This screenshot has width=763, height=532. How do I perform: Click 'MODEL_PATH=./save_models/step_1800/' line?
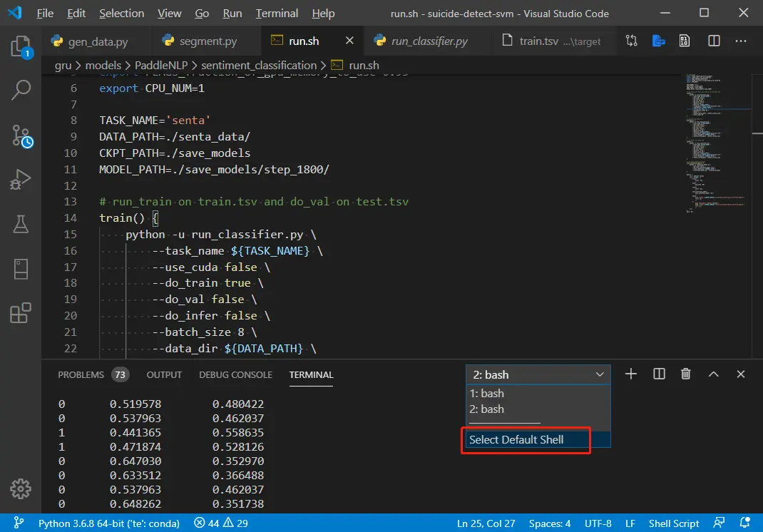pyautogui.click(x=214, y=170)
